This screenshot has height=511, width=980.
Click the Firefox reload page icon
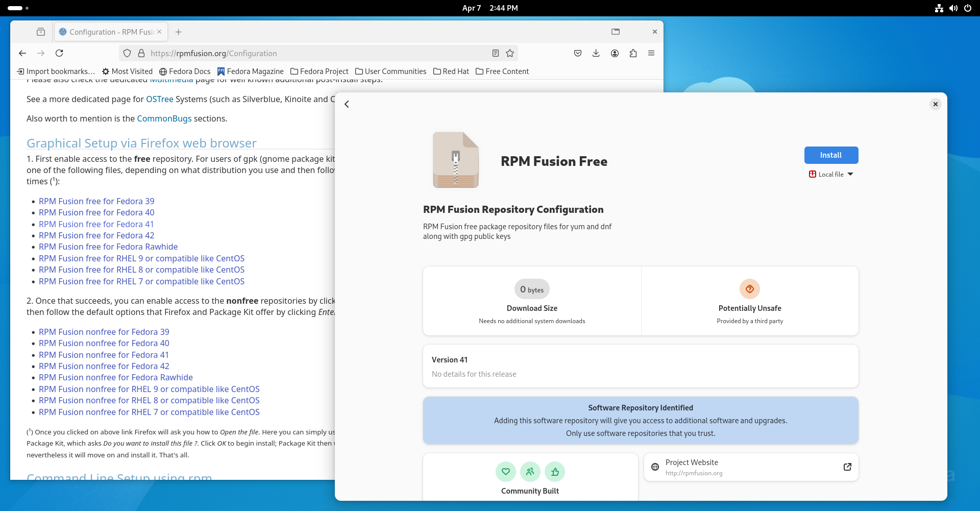pyautogui.click(x=59, y=53)
